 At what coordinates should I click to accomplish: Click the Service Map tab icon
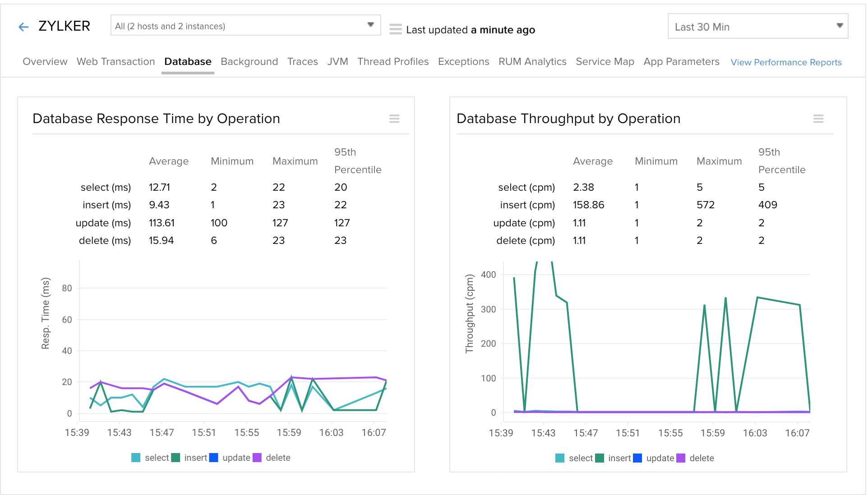(x=605, y=61)
